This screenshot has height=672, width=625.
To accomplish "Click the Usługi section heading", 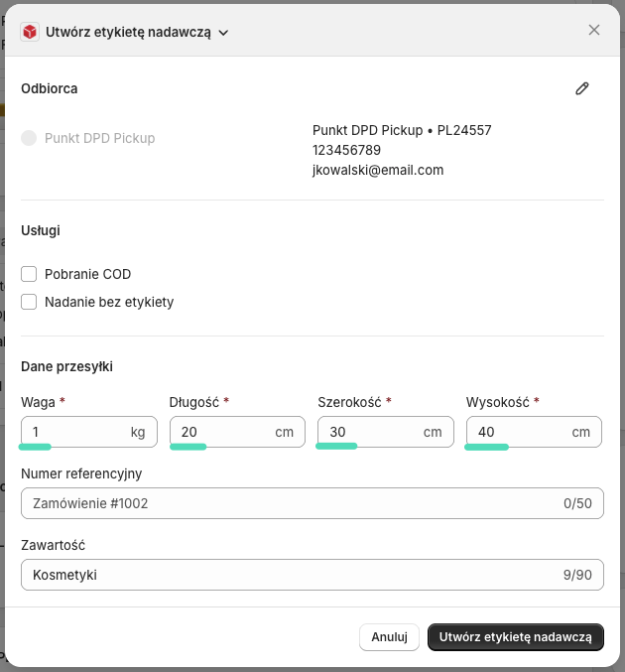I will pos(41,230).
